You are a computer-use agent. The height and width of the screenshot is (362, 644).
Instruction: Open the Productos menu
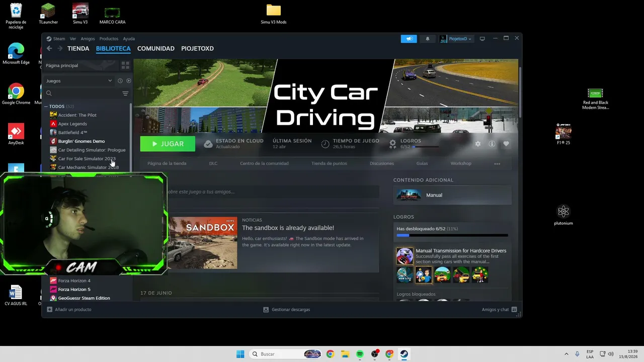109,39
